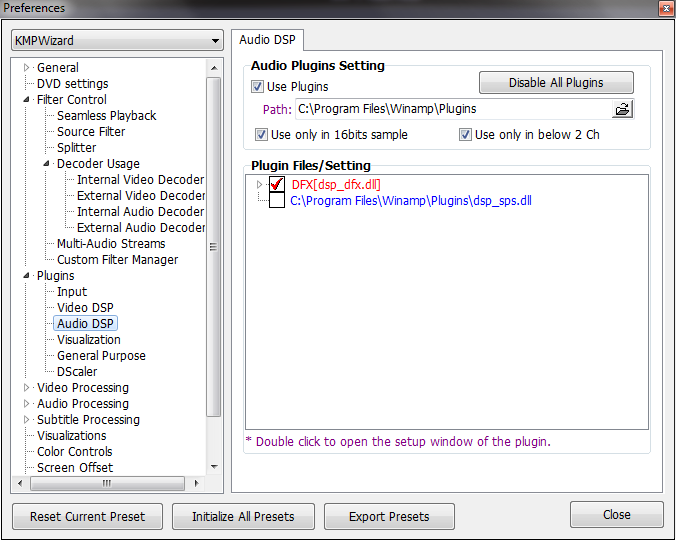Select General Purpose tree item

pyautogui.click(x=101, y=356)
